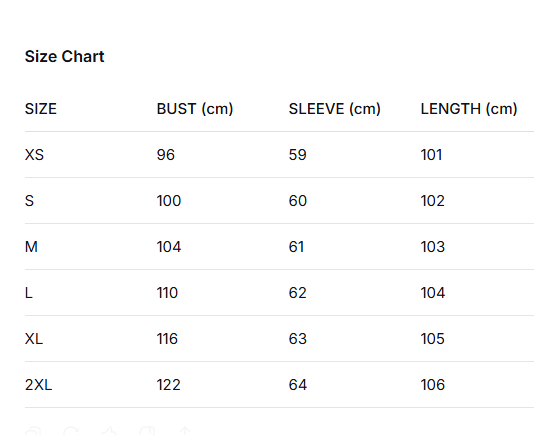Click sleeve value 61 in M row
559x435 pixels.
pos(296,247)
